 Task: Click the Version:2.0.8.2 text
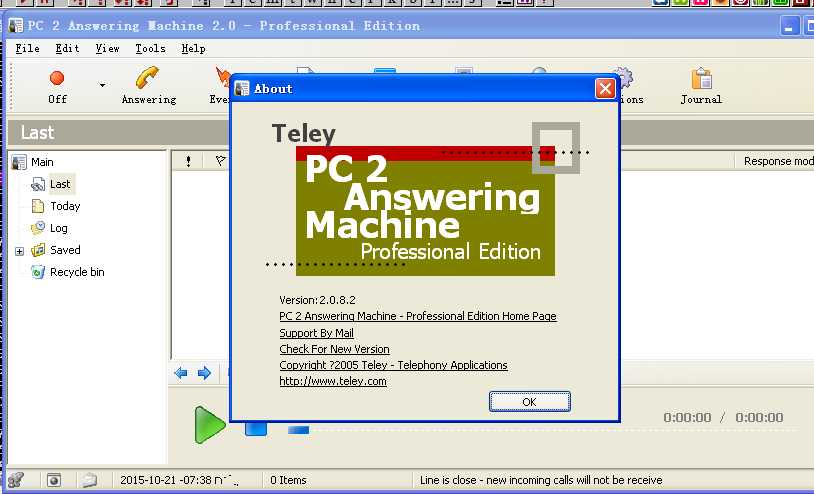click(x=317, y=300)
